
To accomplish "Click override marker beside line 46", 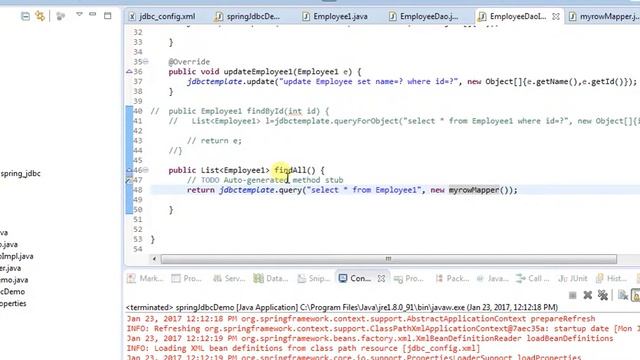I will pyautogui.click(x=129, y=170).
